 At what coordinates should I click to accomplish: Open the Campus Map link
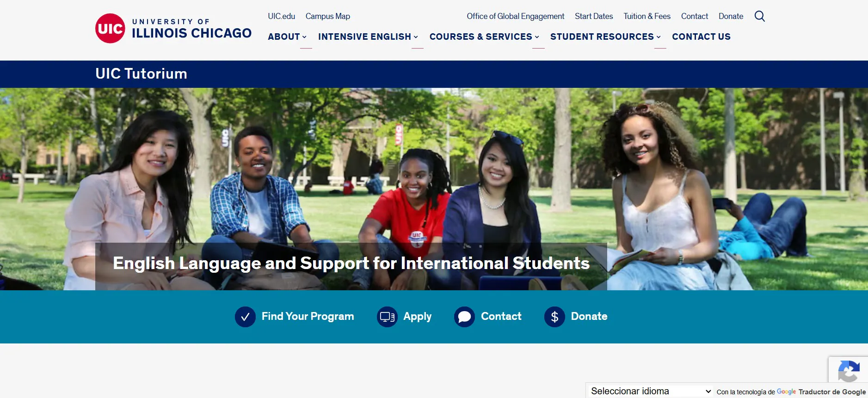[x=328, y=16]
